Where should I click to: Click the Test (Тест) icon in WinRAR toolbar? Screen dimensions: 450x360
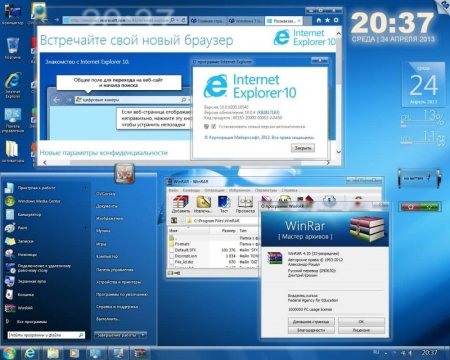(224, 203)
